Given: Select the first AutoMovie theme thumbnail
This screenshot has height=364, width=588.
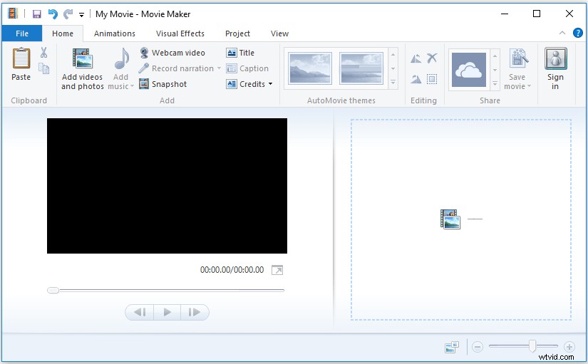Looking at the screenshot, I should [x=310, y=68].
